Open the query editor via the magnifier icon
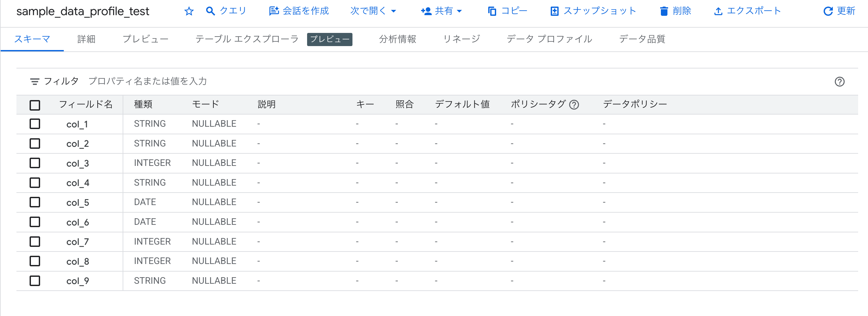This screenshot has width=868, height=316. coord(211,11)
